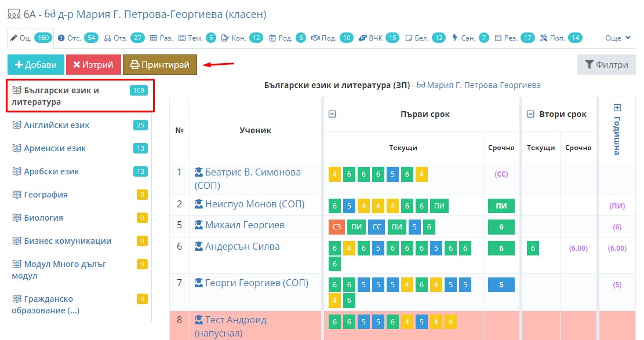
Task: Click the (СС) term grade for Беатрис
Action: click(x=501, y=174)
